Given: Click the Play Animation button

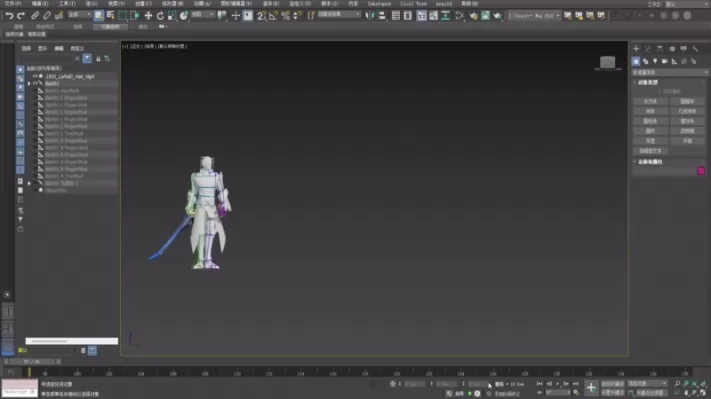Looking at the screenshot, I should (558, 384).
